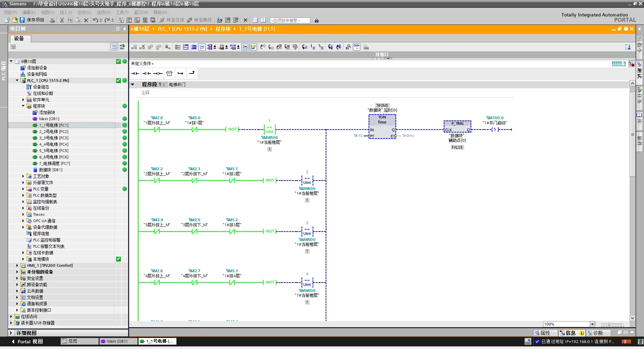Expand the PLC 变量 folder

[x=23, y=189]
